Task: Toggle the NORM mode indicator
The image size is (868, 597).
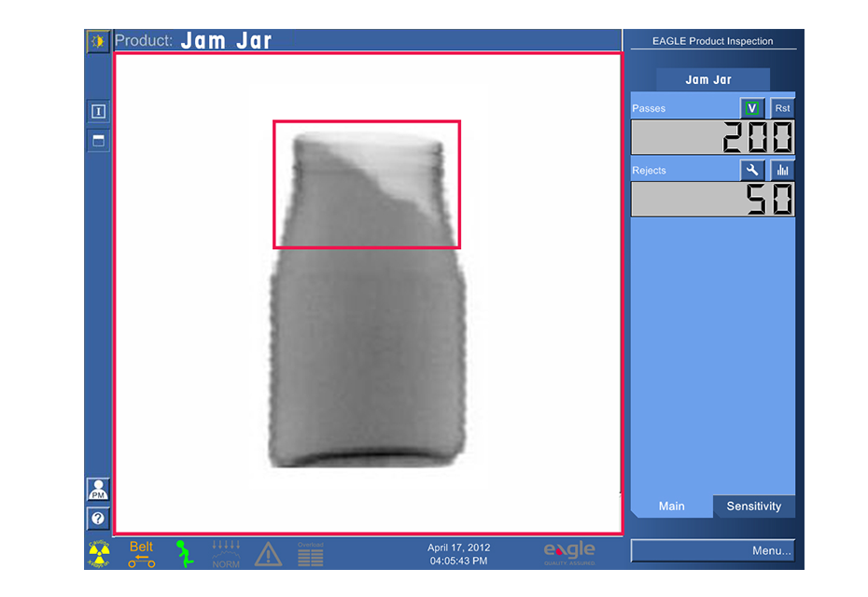Action: coord(226,553)
